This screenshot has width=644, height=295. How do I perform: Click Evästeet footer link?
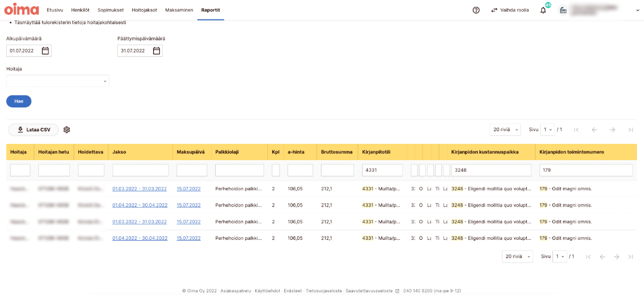[293, 291]
